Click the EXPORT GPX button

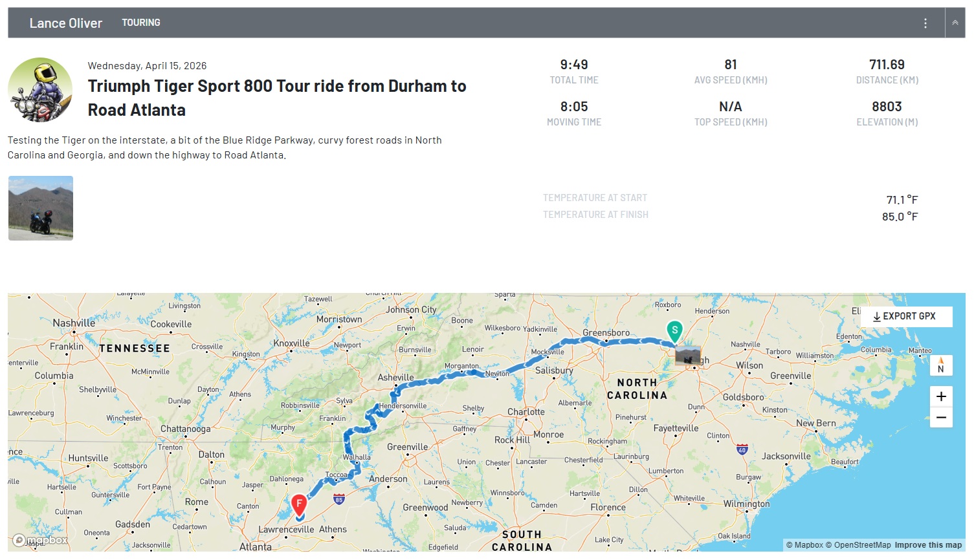coord(907,316)
